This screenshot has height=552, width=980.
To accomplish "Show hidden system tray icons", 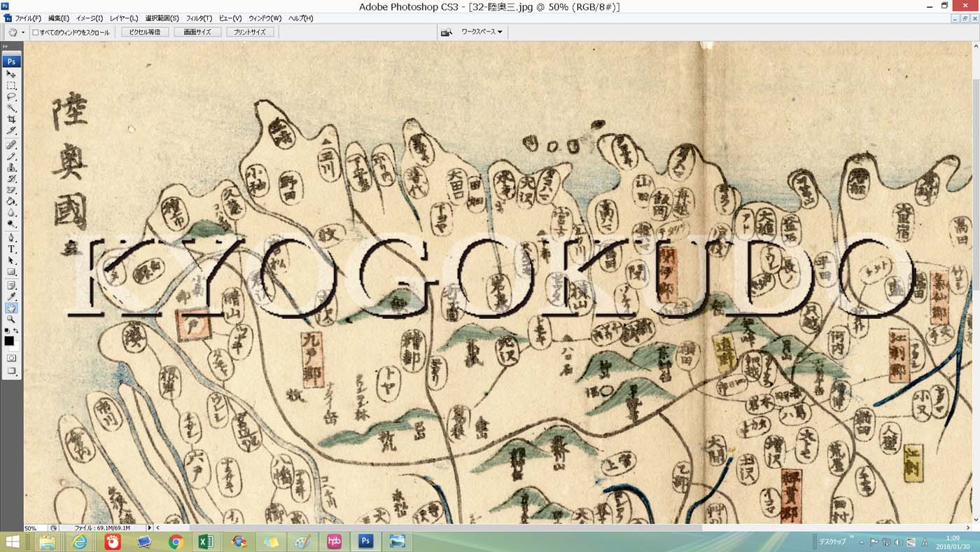I will tap(862, 542).
